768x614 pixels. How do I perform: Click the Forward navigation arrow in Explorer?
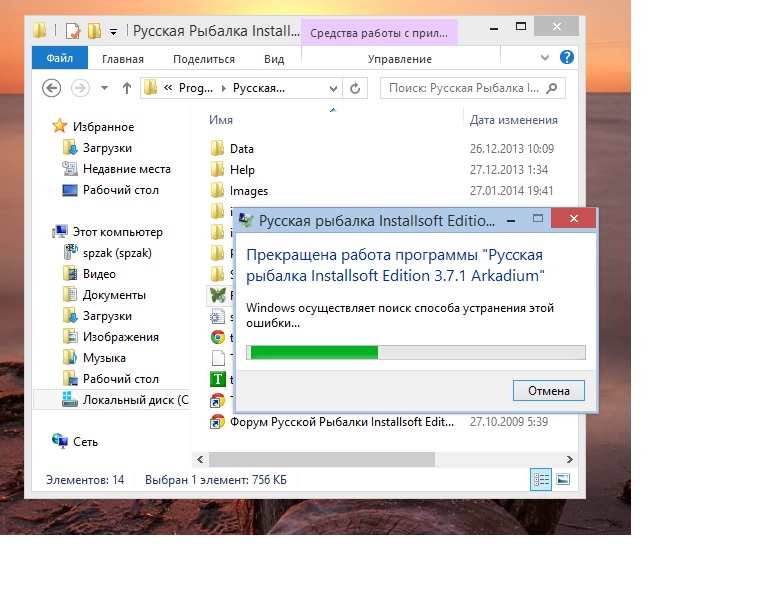tap(80, 88)
